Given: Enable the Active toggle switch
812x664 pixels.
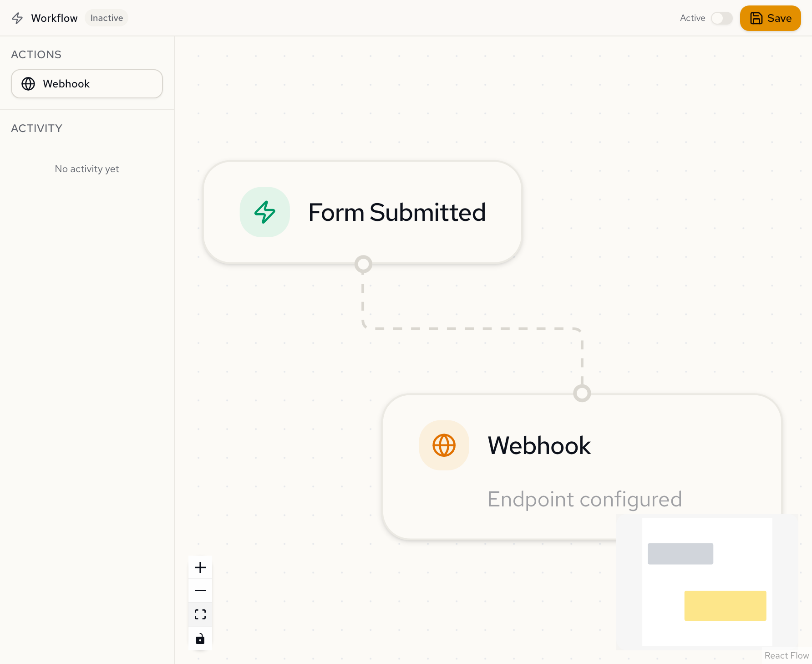Looking at the screenshot, I should click(721, 19).
